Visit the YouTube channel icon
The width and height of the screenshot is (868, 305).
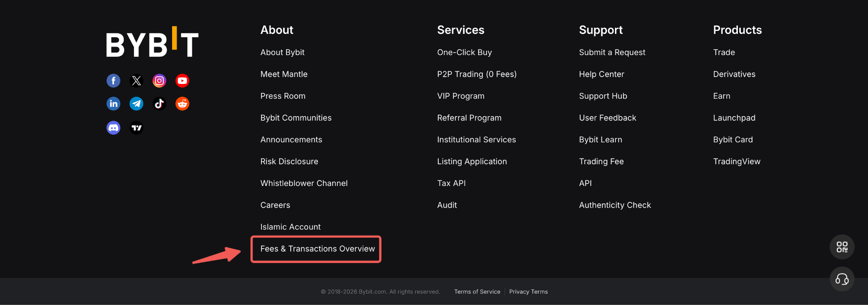point(182,80)
